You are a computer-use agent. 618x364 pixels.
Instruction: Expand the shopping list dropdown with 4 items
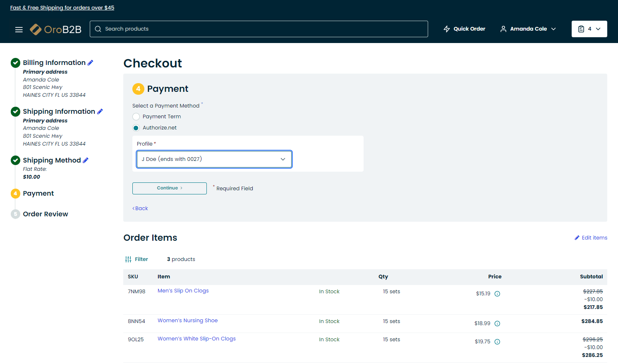(x=589, y=29)
